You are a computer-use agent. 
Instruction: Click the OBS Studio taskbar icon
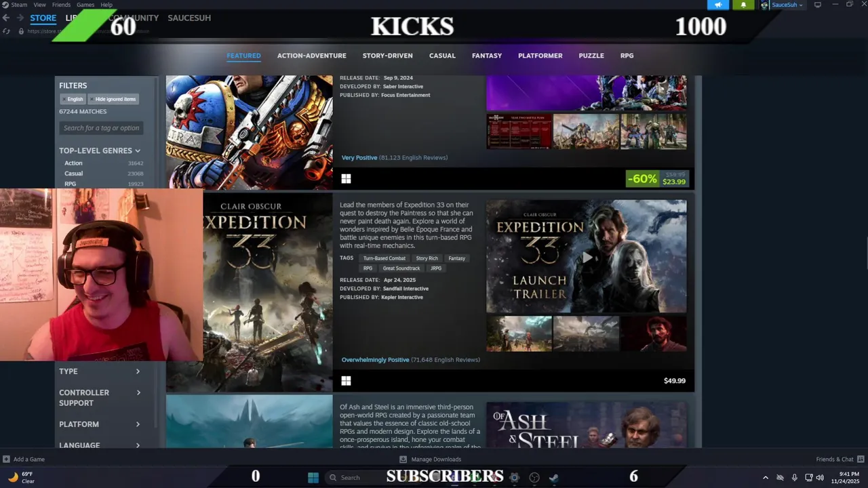pyautogui.click(x=534, y=477)
